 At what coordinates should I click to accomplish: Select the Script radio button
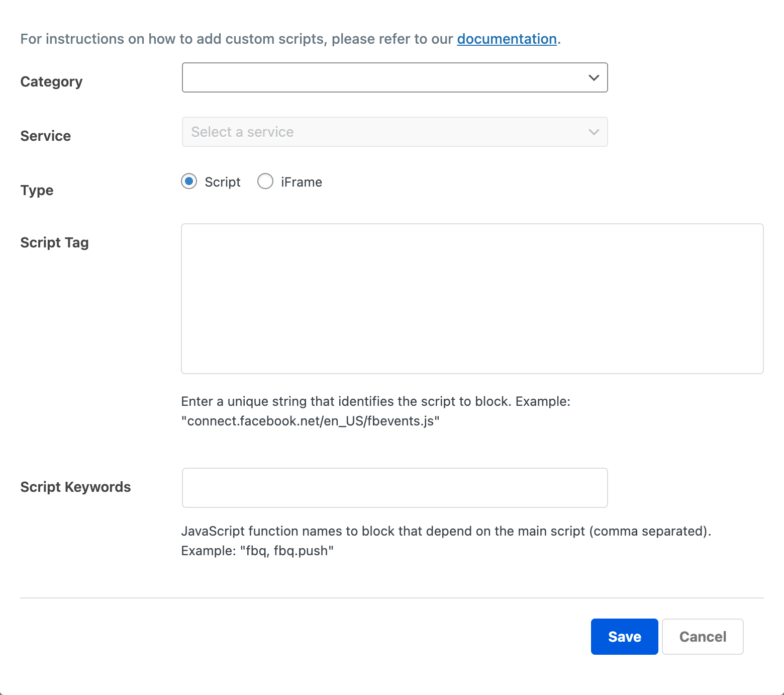click(188, 182)
